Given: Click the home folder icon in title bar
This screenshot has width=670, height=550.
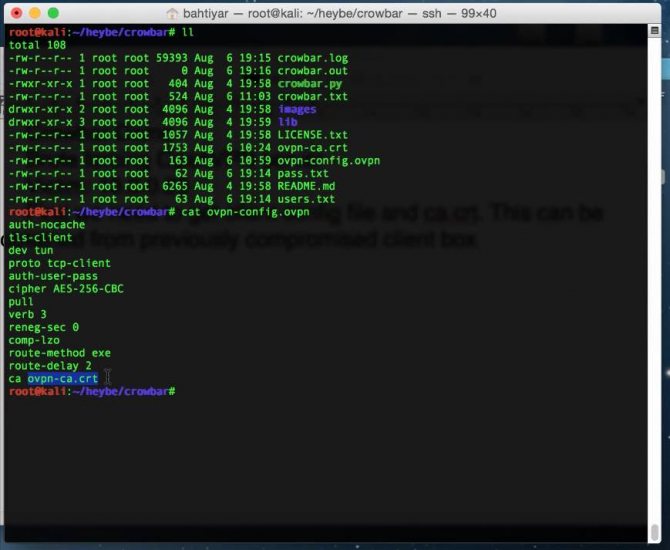Looking at the screenshot, I should pyautogui.click(x=173, y=13).
